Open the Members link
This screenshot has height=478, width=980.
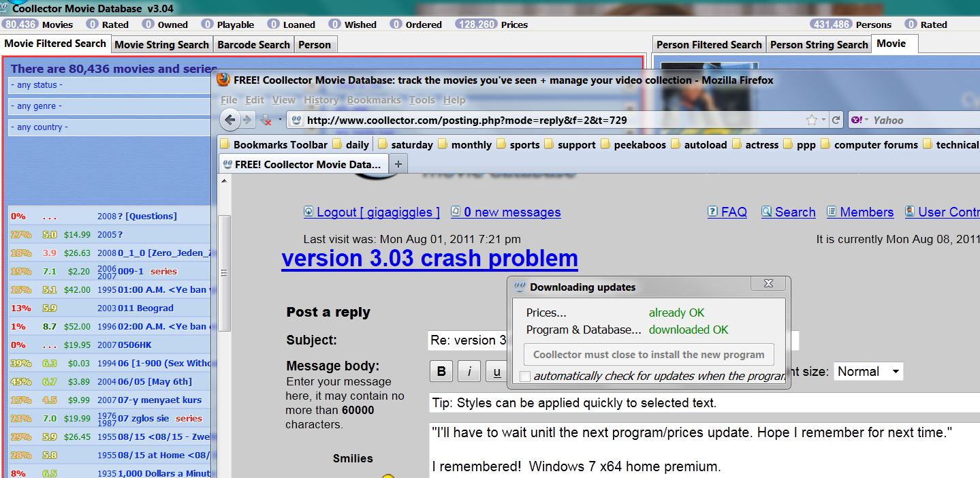866,212
